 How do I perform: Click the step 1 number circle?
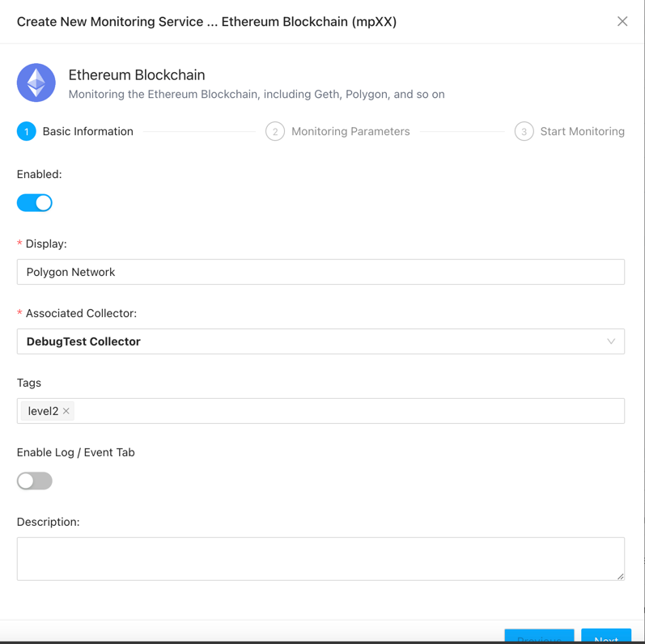pos(27,131)
